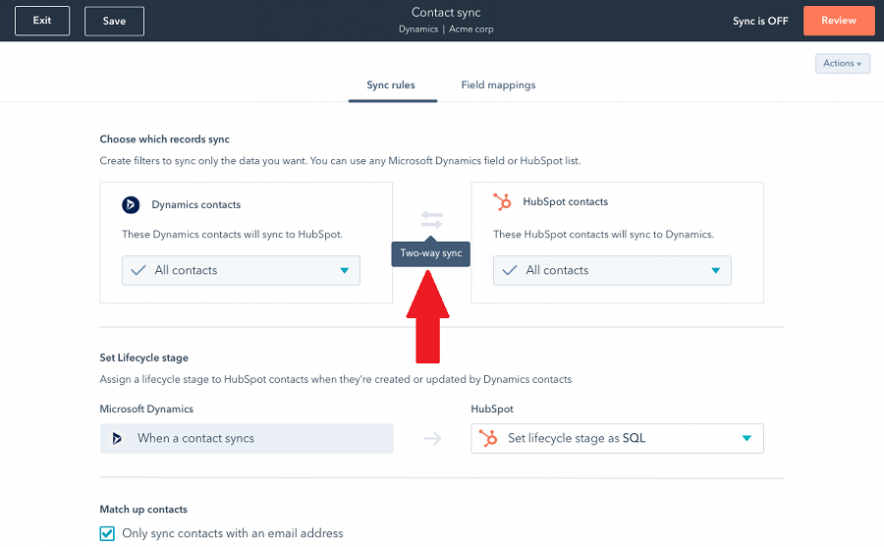Expand the HubSpot contacts All contacts dropdown
The height and width of the screenshot is (547, 884).
[x=612, y=271]
